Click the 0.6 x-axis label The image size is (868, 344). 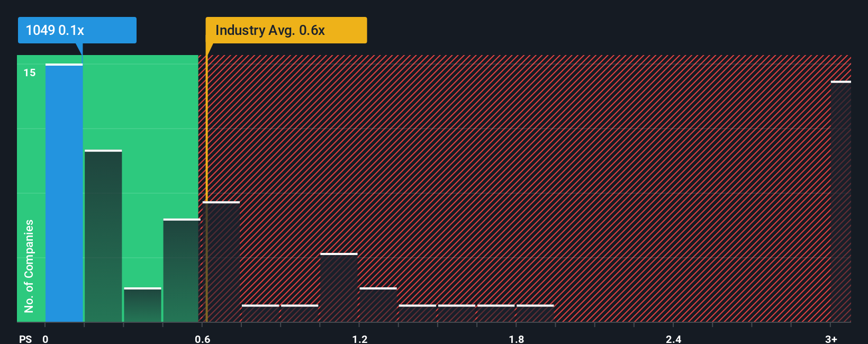point(202,339)
